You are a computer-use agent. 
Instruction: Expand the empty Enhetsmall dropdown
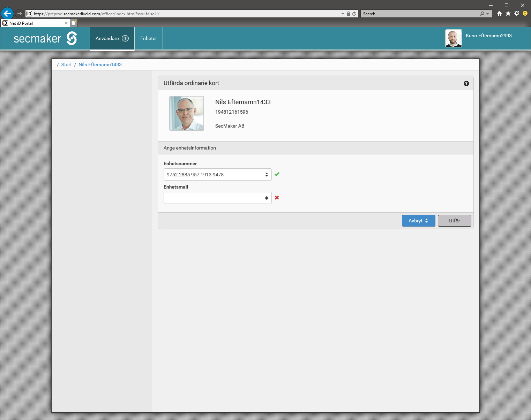[x=217, y=198]
